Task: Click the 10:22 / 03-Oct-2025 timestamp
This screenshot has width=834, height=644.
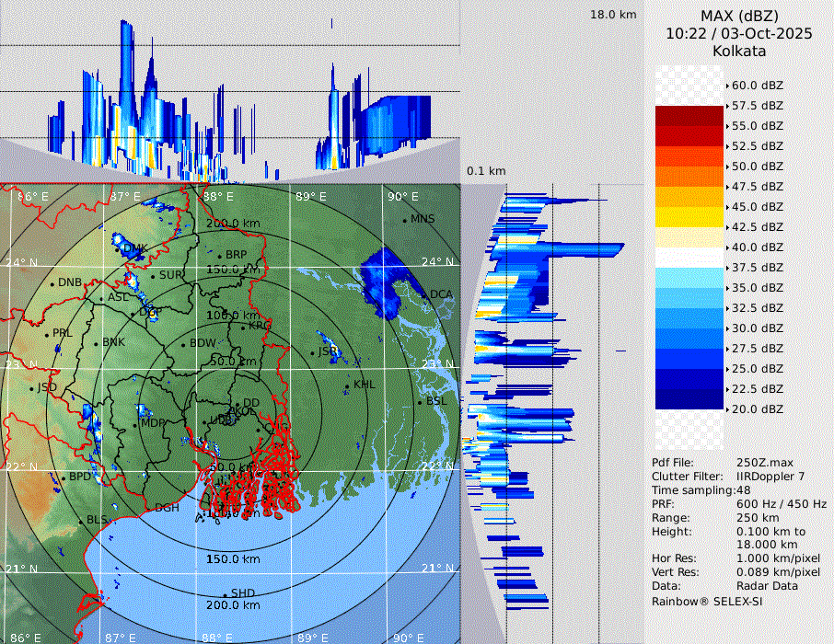Action: (x=739, y=33)
